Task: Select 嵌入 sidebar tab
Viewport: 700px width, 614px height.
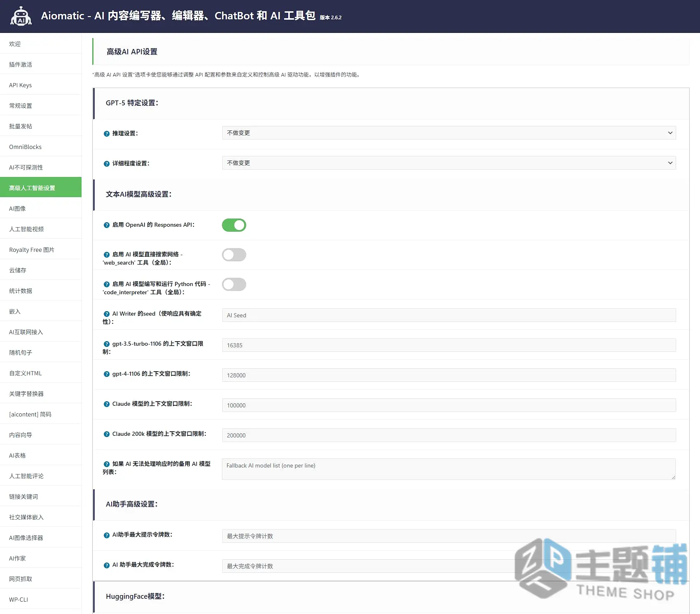Action: tap(41, 311)
